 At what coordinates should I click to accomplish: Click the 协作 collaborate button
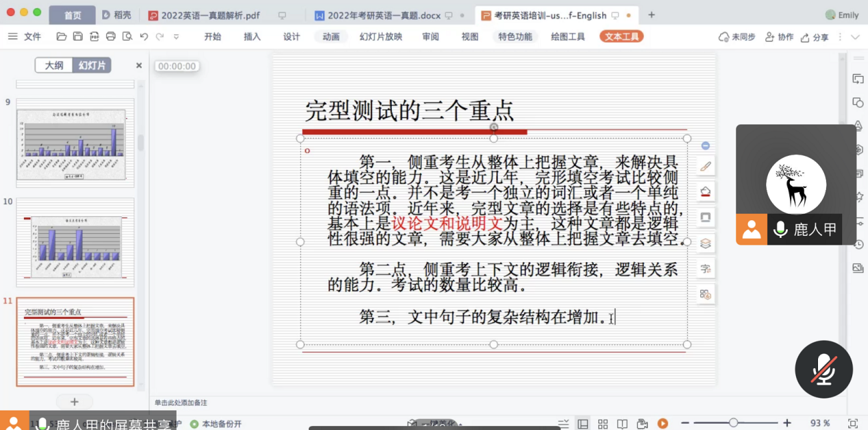click(779, 37)
